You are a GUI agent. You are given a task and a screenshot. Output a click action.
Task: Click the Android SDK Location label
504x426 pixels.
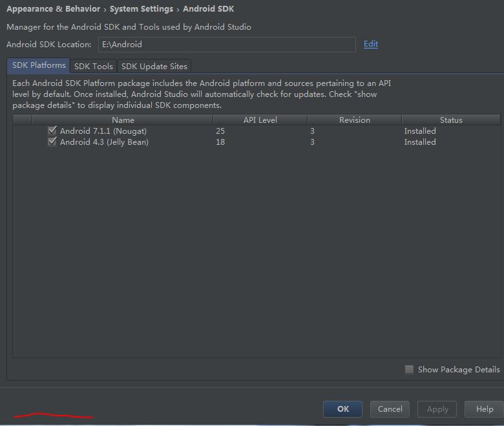point(49,45)
